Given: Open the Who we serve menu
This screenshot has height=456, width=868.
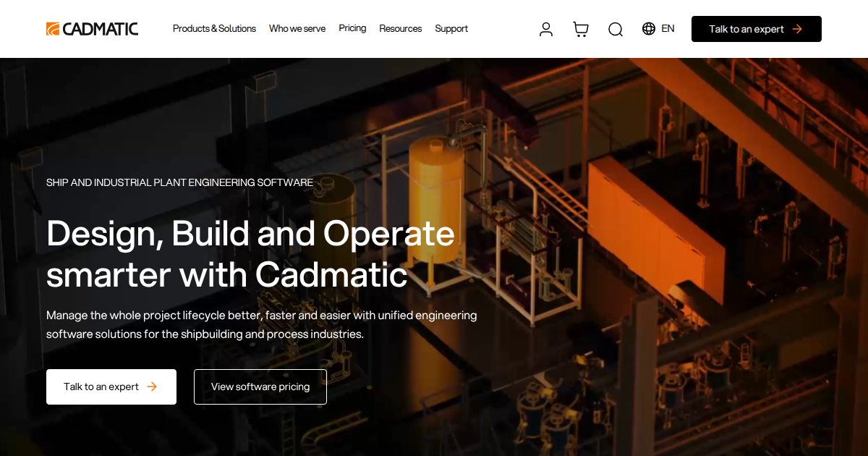Looking at the screenshot, I should pyautogui.click(x=297, y=28).
